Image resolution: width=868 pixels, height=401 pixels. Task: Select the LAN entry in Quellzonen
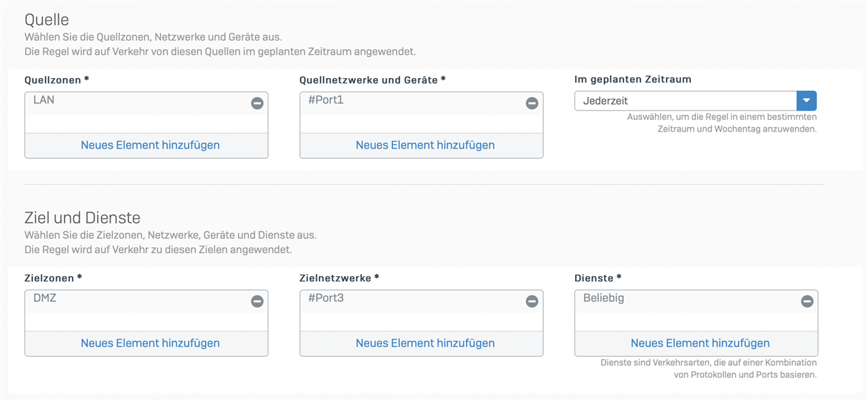(44, 100)
